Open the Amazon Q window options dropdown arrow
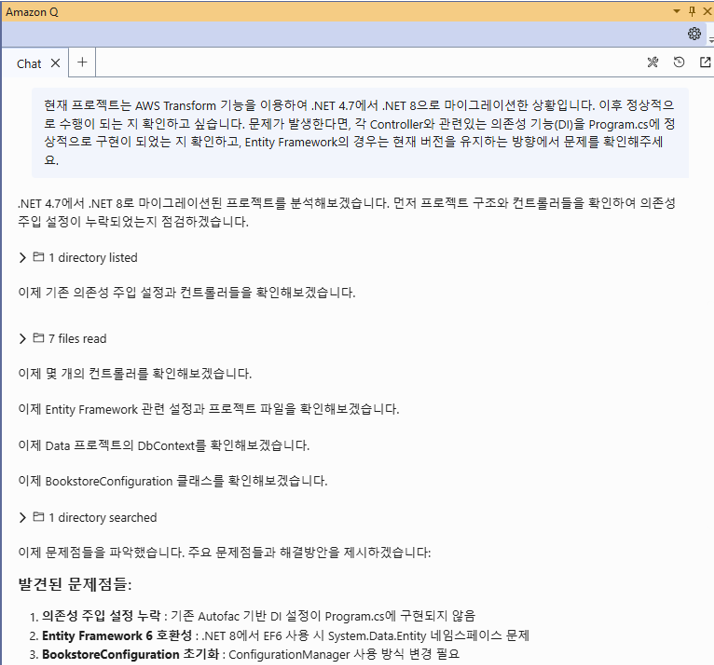Image resolution: width=714 pixels, height=665 pixels. [677, 11]
